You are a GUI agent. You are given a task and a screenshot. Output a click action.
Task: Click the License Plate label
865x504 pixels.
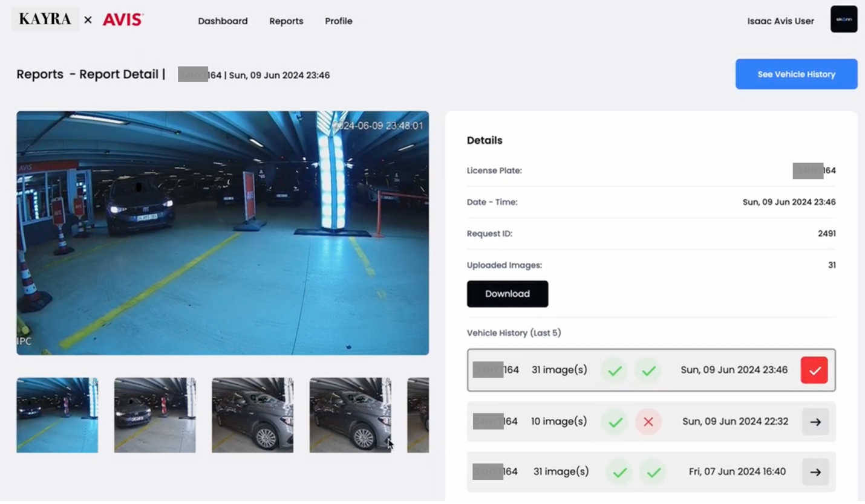tap(494, 170)
